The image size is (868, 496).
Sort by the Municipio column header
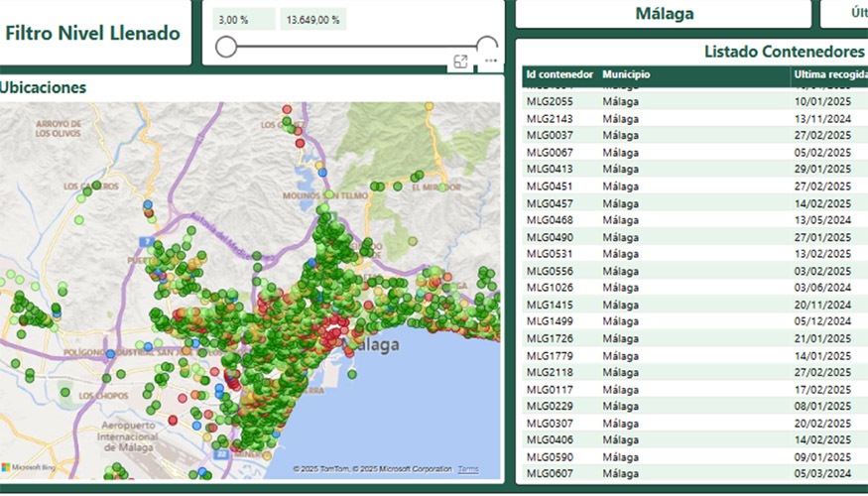pyautogui.click(x=626, y=74)
